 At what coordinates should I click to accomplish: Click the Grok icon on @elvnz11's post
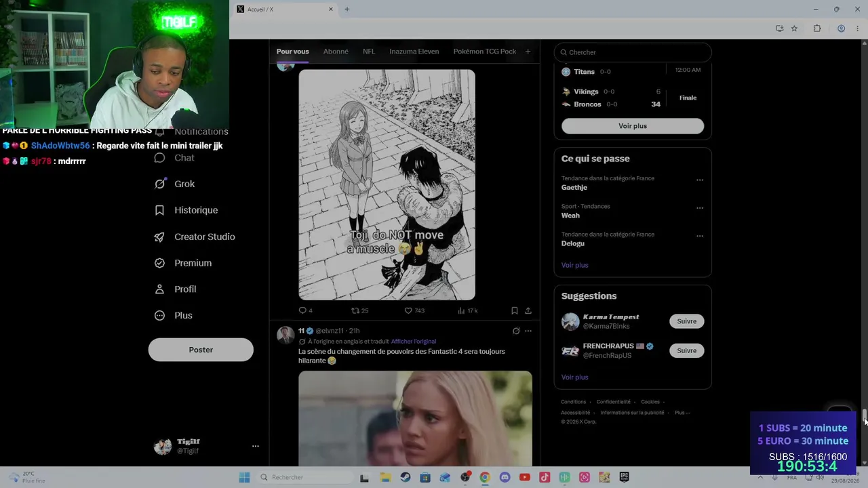516,331
